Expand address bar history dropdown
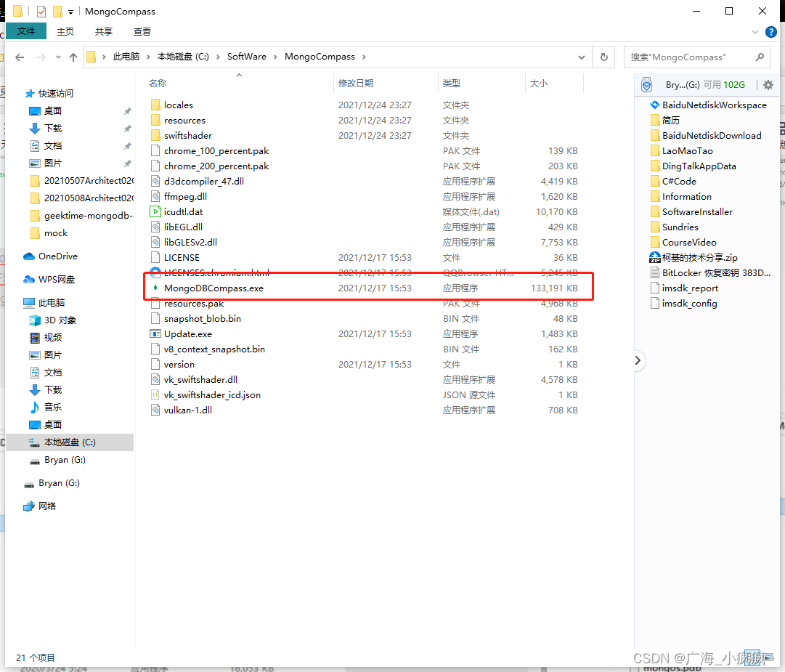The image size is (785, 672). [x=581, y=57]
